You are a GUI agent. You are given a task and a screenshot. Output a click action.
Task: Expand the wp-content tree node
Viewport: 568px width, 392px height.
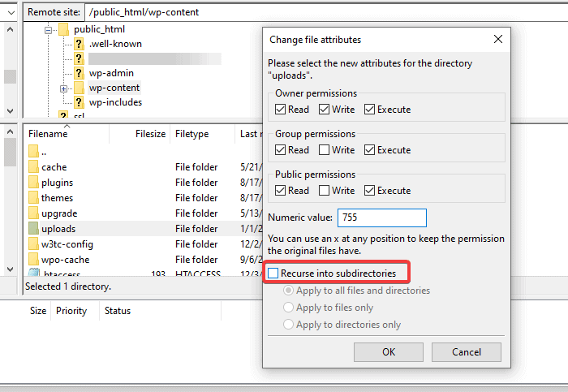[63, 88]
